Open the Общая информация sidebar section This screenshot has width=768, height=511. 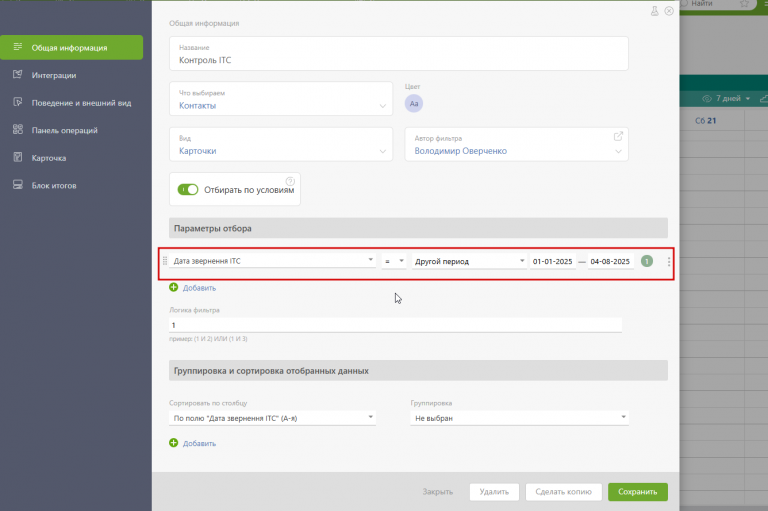tap(72, 48)
